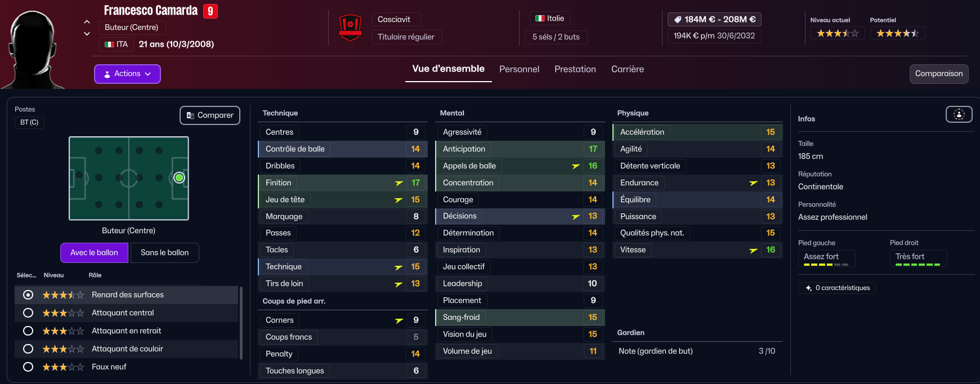Click the roles list scrollbar

click(x=241, y=323)
